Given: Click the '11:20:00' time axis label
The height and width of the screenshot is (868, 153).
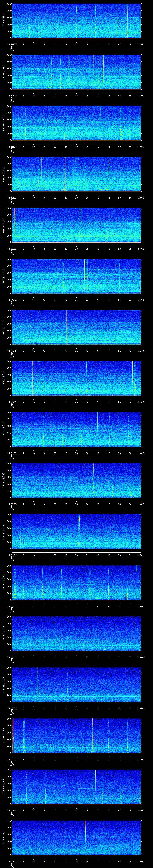Looking at the screenshot, I should click(12, 249).
